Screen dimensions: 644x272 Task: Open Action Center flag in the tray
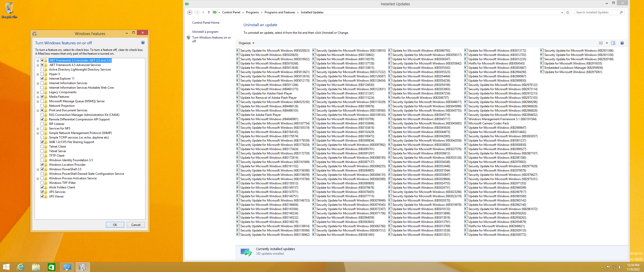tap(608, 267)
